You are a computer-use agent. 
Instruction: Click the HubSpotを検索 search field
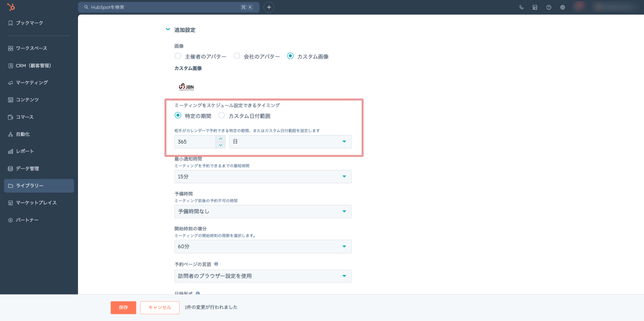point(168,7)
